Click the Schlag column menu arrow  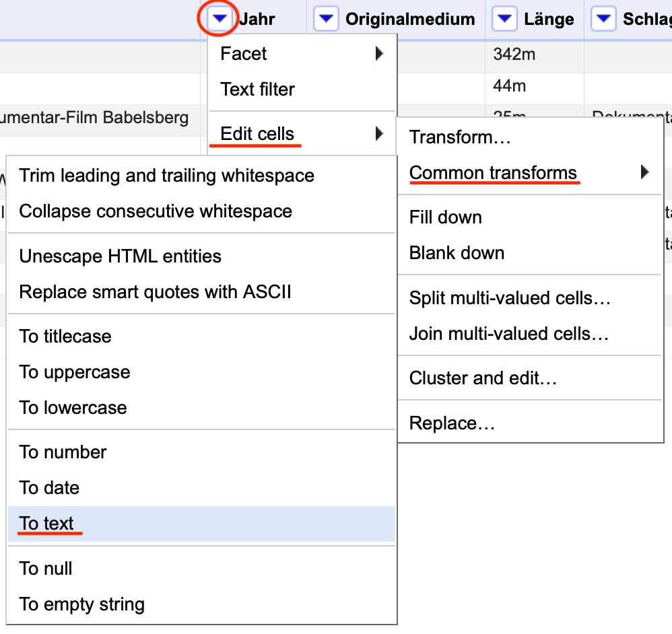pos(604,20)
